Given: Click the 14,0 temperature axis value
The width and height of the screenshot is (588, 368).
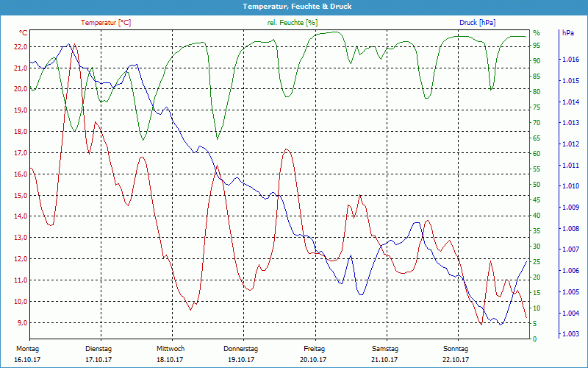Looking at the screenshot, I should pos(21,216).
